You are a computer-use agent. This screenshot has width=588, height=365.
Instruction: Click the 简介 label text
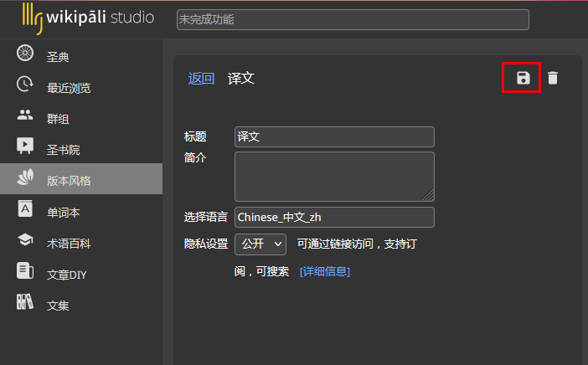coord(195,157)
